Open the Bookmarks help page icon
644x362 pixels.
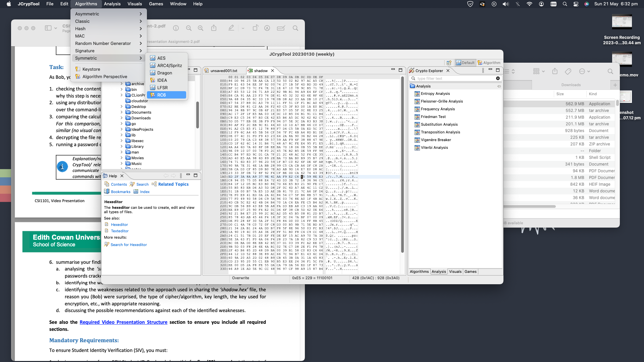[x=107, y=192]
